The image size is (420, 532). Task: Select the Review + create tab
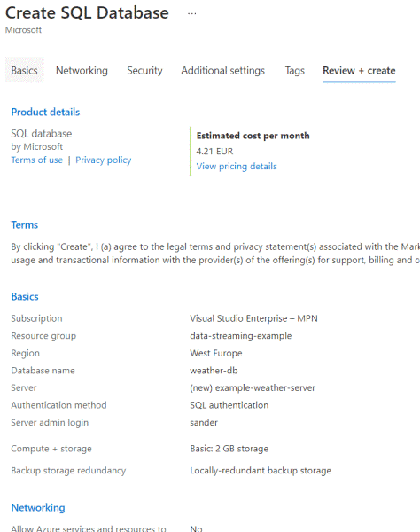359,71
